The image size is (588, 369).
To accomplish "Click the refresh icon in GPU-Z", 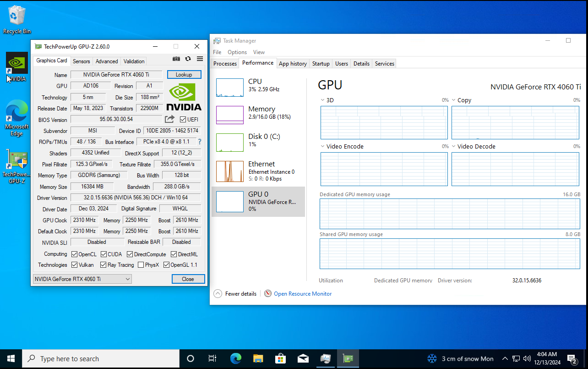I will tap(188, 59).
